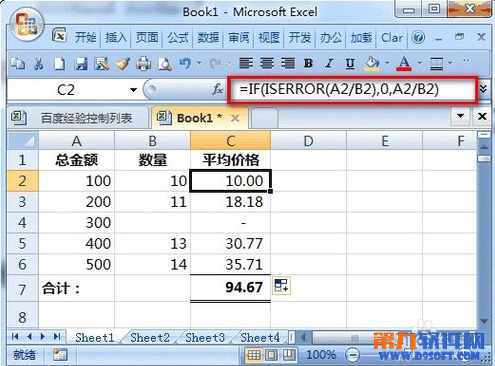Open the 开始 ribbon tab
Image resolution: width=495 pixels, height=366 pixels.
tap(85, 38)
